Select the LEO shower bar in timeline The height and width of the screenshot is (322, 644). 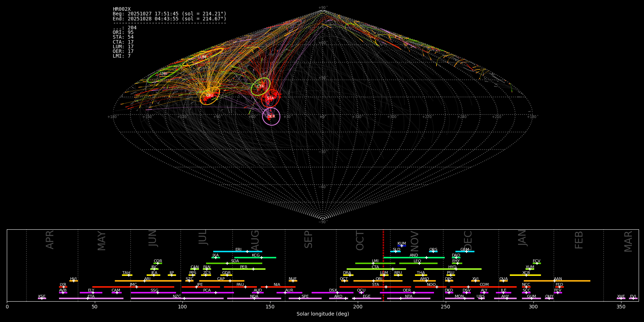tap(418, 263)
